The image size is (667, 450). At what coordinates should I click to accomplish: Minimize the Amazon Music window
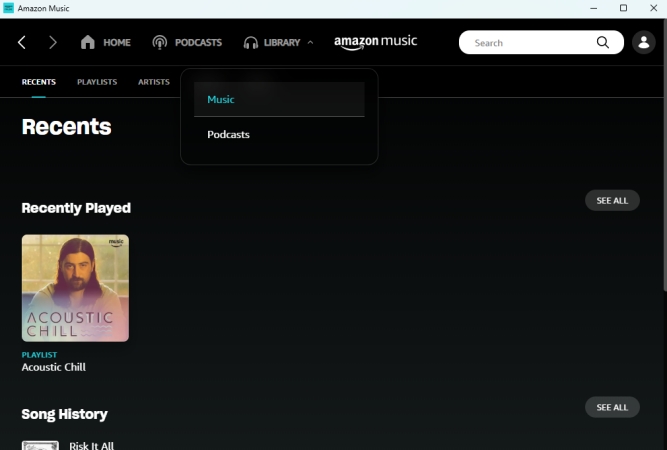click(x=593, y=8)
